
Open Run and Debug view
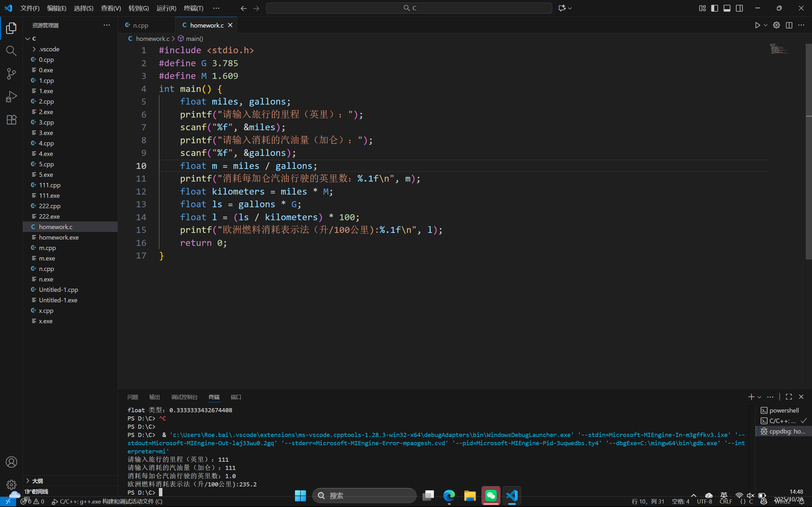tap(11, 97)
